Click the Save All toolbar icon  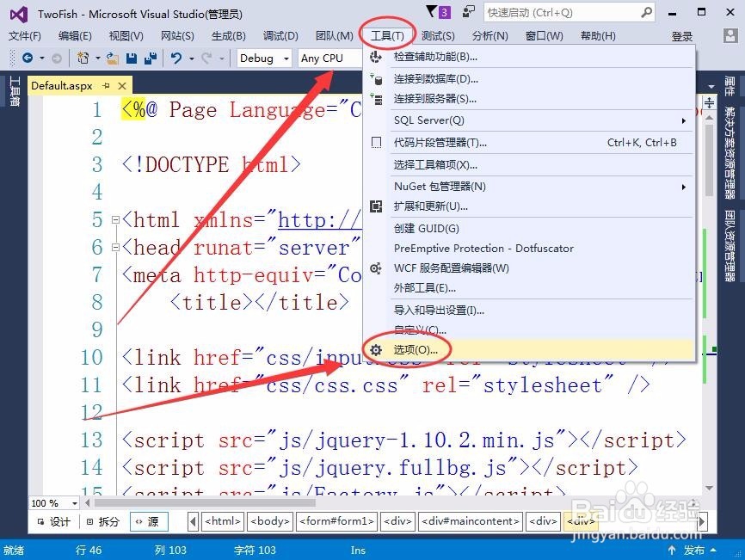click(x=153, y=58)
